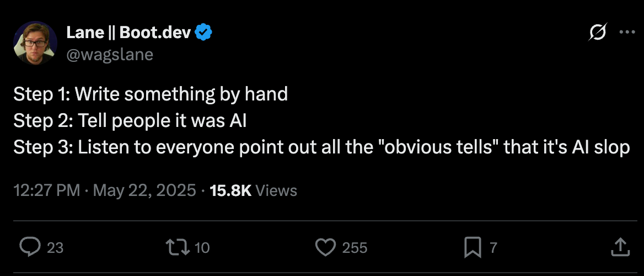The width and height of the screenshot is (644, 276).
Task: Click the "Step 3" line about AI slop
Action: click(x=321, y=147)
